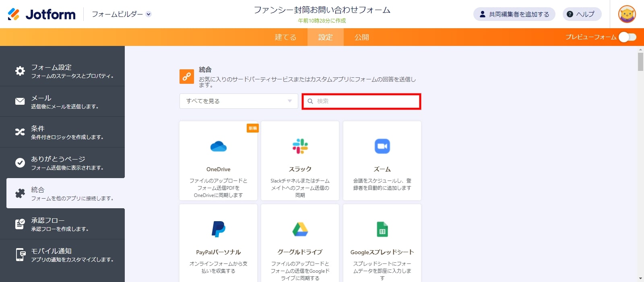This screenshot has height=282, width=644.
Task: Click the OneDrive cloud icon
Action: click(218, 146)
